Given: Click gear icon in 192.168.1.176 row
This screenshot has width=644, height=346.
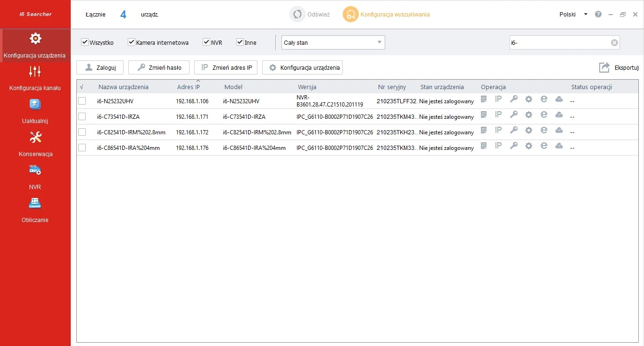Looking at the screenshot, I should (x=529, y=146).
